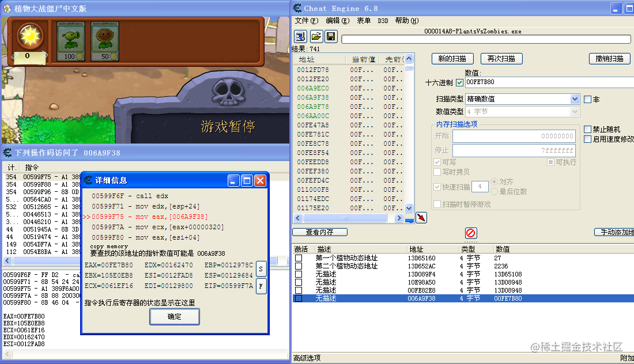634x364 pixels.
Task: Enable the 启用速度修改 checkbox
Action: point(587,139)
